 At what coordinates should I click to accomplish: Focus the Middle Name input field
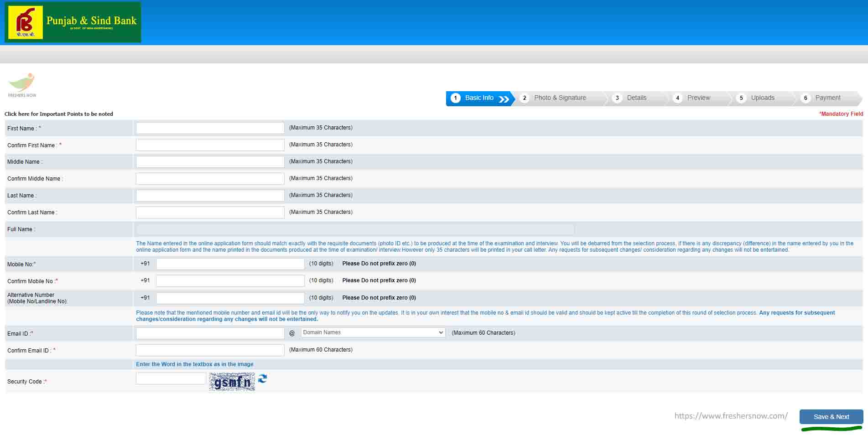pyautogui.click(x=210, y=162)
